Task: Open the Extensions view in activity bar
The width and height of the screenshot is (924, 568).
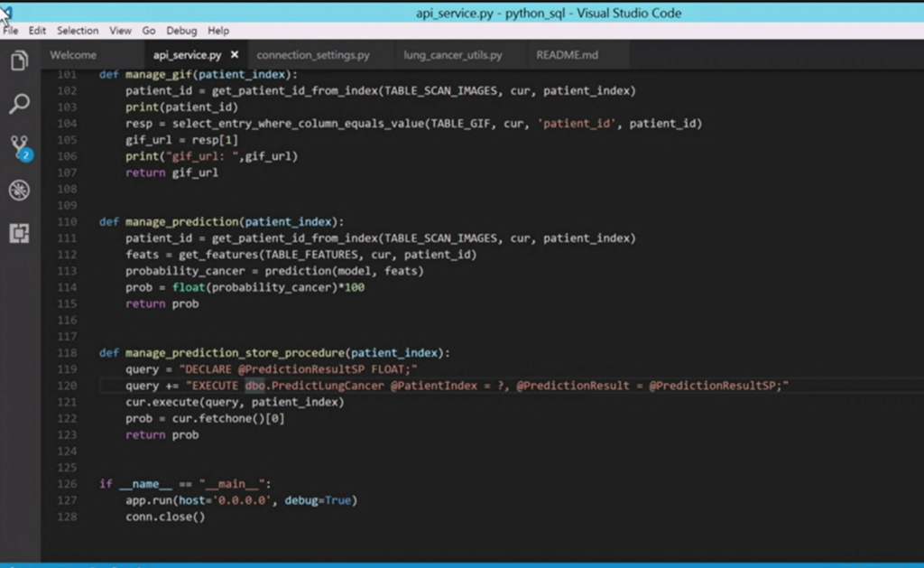Action: pos(19,233)
